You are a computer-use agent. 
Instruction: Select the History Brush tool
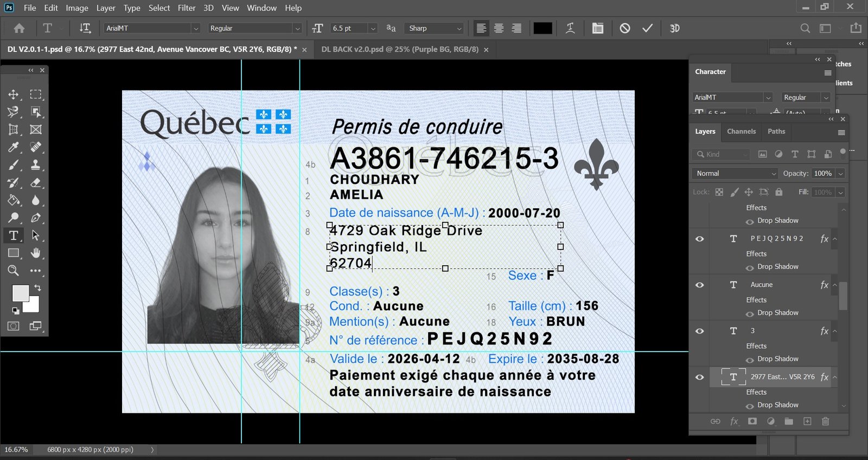click(14, 183)
